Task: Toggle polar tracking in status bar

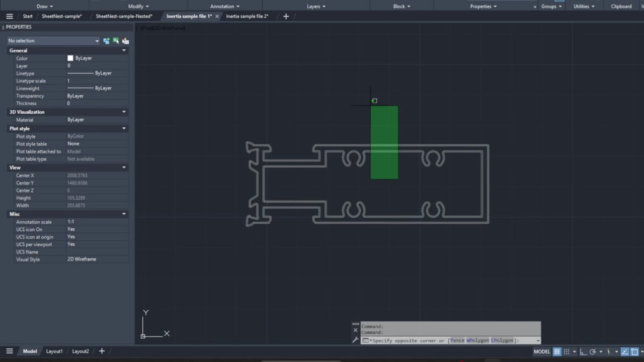Action: coord(593,351)
